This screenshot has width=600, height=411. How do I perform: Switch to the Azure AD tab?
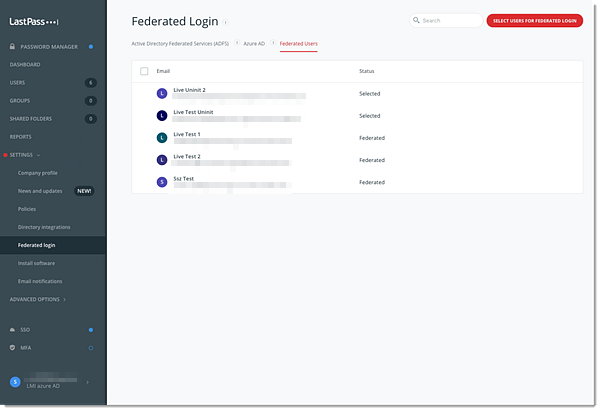[254, 44]
